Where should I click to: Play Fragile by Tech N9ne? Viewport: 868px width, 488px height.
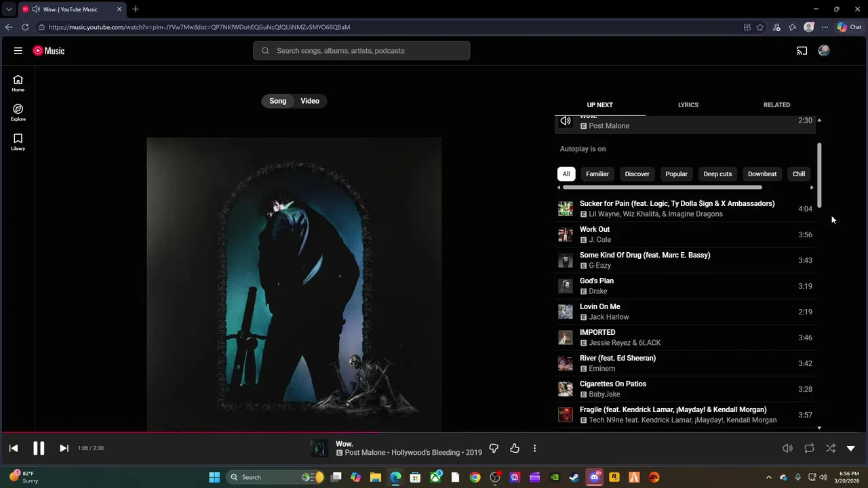point(685,415)
